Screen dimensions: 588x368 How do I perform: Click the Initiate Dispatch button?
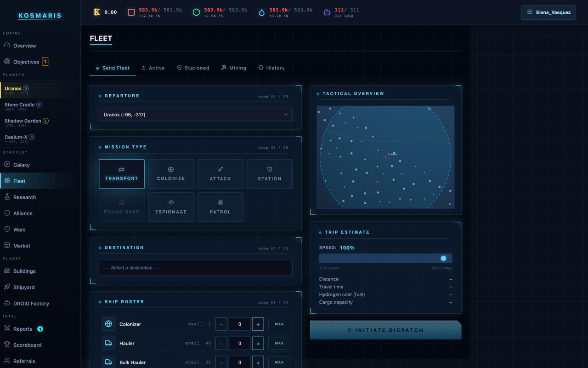[x=385, y=330]
